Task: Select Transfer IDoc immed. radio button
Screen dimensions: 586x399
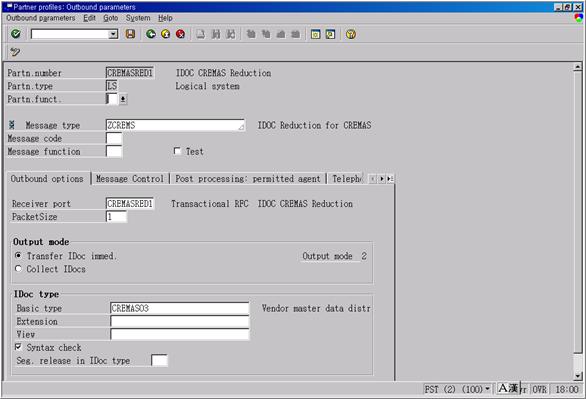Action: [x=18, y=256]
